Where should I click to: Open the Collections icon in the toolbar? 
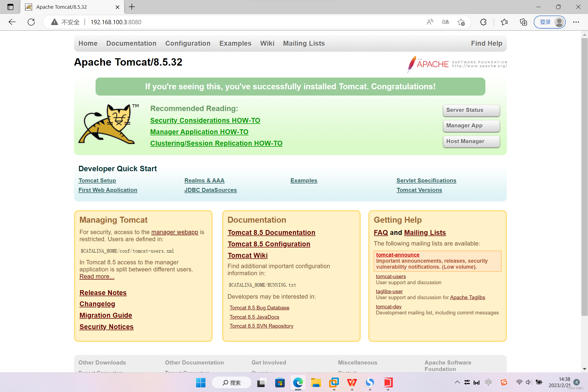click(523, 22)
